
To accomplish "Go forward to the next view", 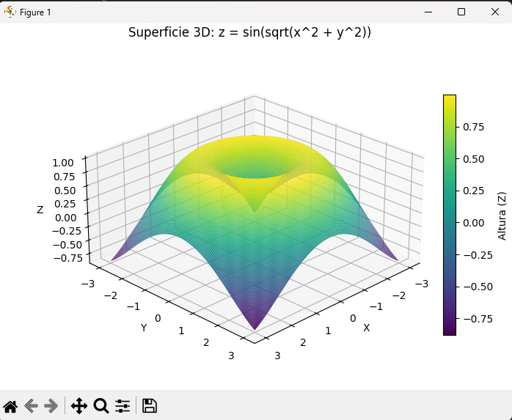I will click(x=51, y=405).
